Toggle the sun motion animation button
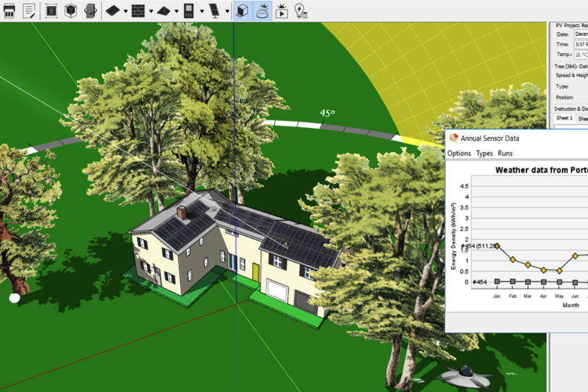 tap(282, 10)
